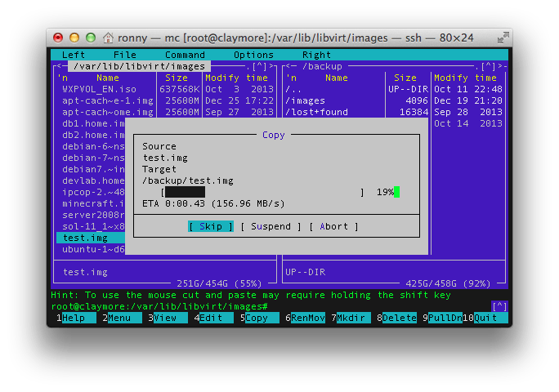The width and height of the screenshot is (559, 392).
Task: Click the [^] toggle beside command prompt
Action: pos(499,306)
